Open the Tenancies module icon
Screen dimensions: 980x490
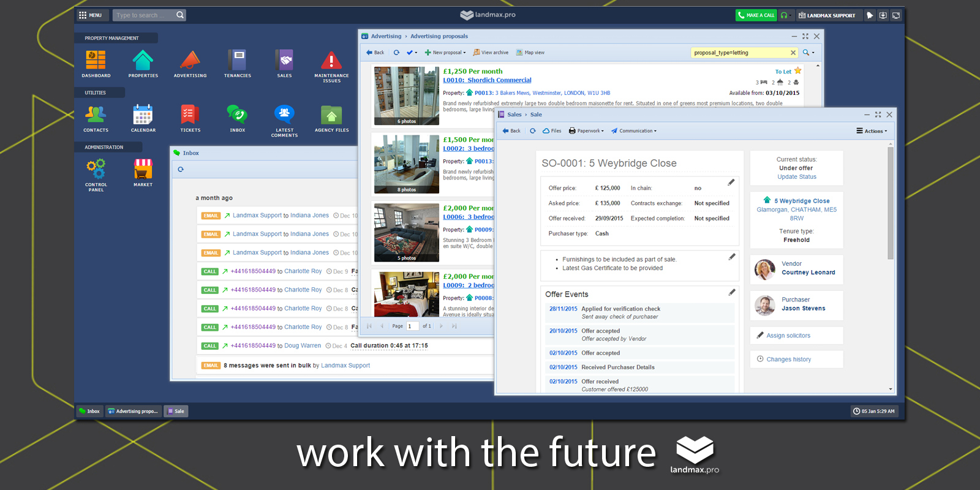point(237,61)
